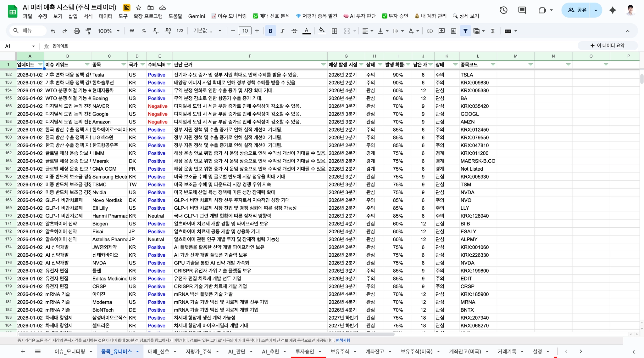Open the text color picker

pos(306,31)
